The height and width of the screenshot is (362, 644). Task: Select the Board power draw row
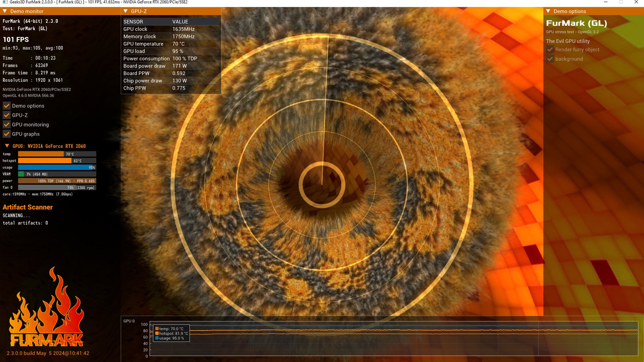click(171, 66)
